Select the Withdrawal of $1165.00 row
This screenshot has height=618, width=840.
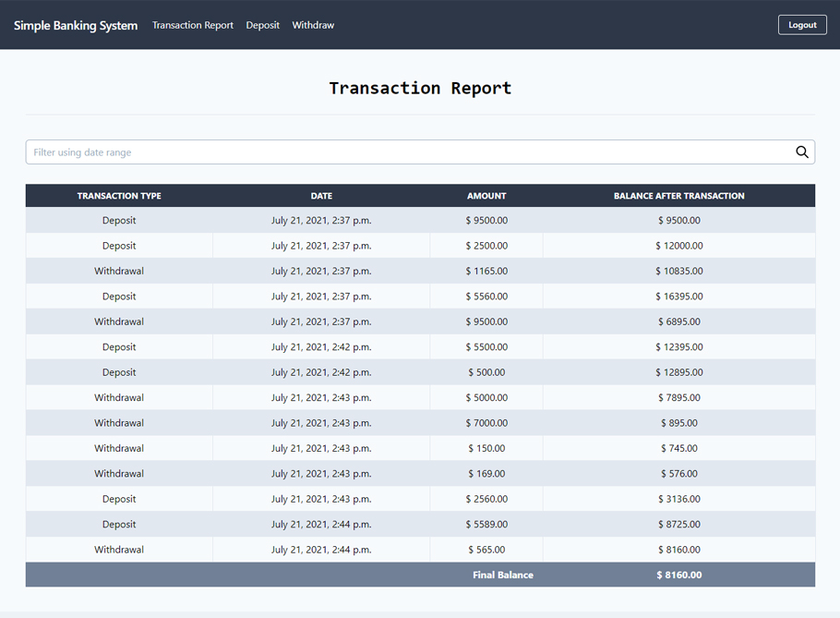420,271
